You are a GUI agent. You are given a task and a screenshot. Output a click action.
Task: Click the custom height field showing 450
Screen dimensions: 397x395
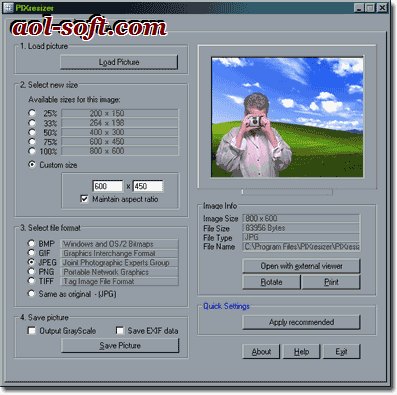pyautogui.click(x=148, y=186)
